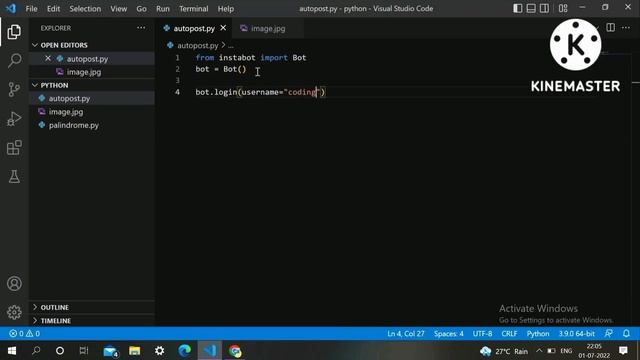Place cursor on code line 1
The width and height of the screenshot is (640, 360).
click(x=251, y=58)
